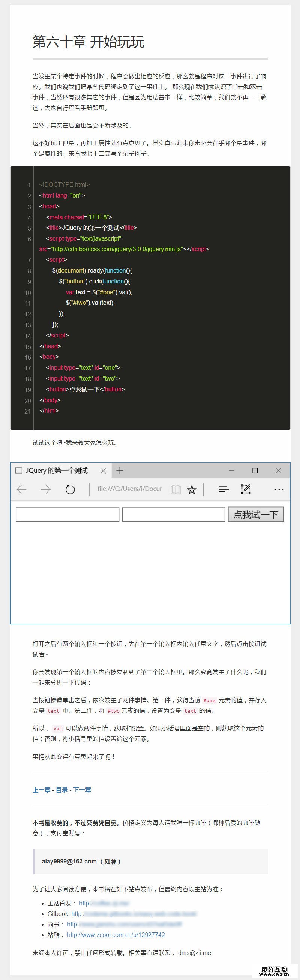Open the 目录 link
Viewport: 300px width, 980px height.
(61, 790)
